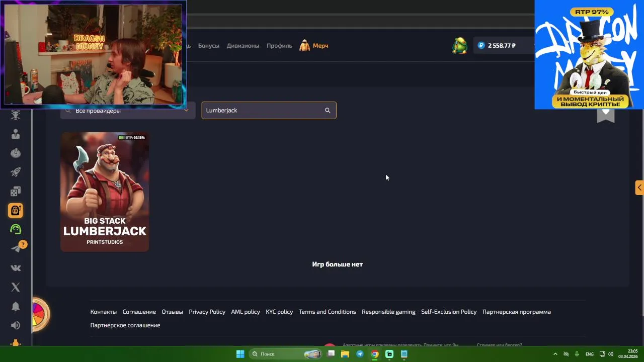
Task: Open the VK social link icon
Action: click(x=16, y=268)
